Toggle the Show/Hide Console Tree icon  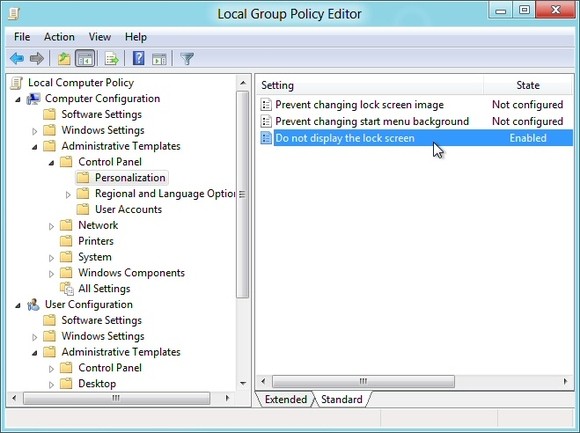click(x=85, y=58)
